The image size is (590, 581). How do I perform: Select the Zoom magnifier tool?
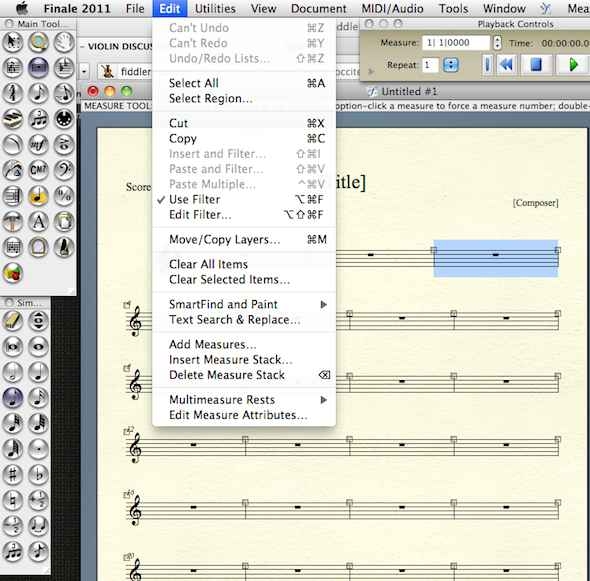click(x=38, y=42)
